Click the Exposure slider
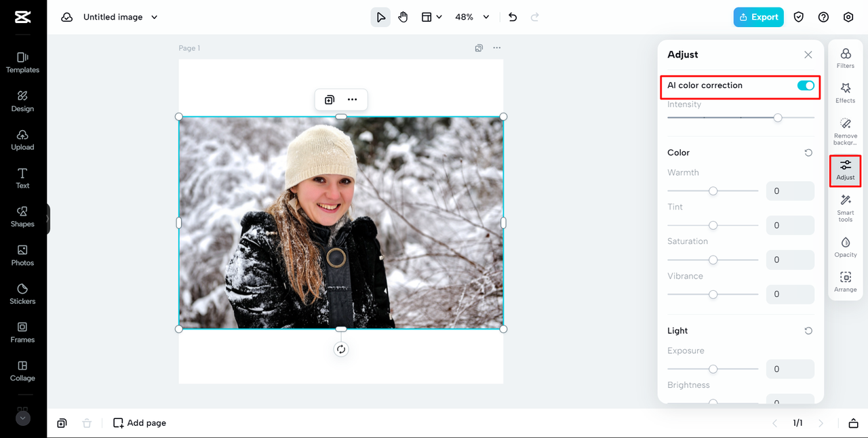This screenshot has height=438, width=868. click(x=713, y=369)
